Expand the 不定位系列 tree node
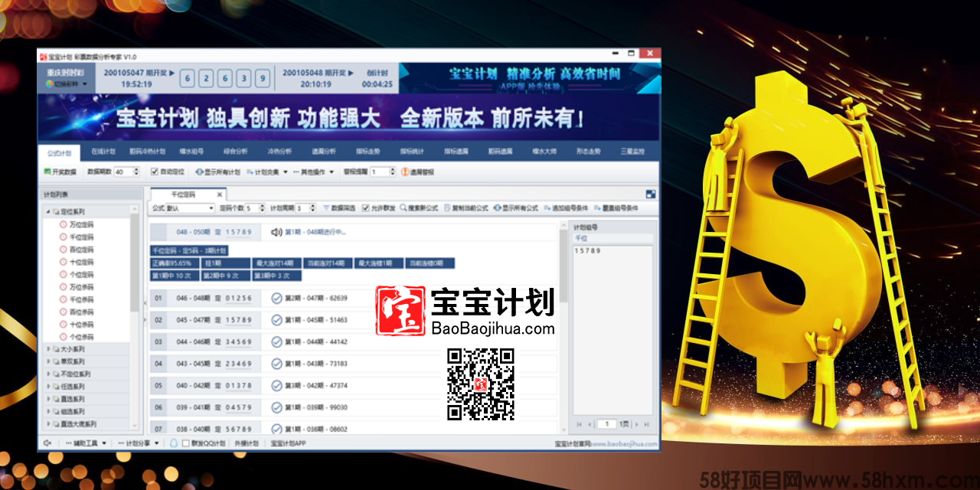This screenshot has height=490, width=980. click(x=47, y=374)
